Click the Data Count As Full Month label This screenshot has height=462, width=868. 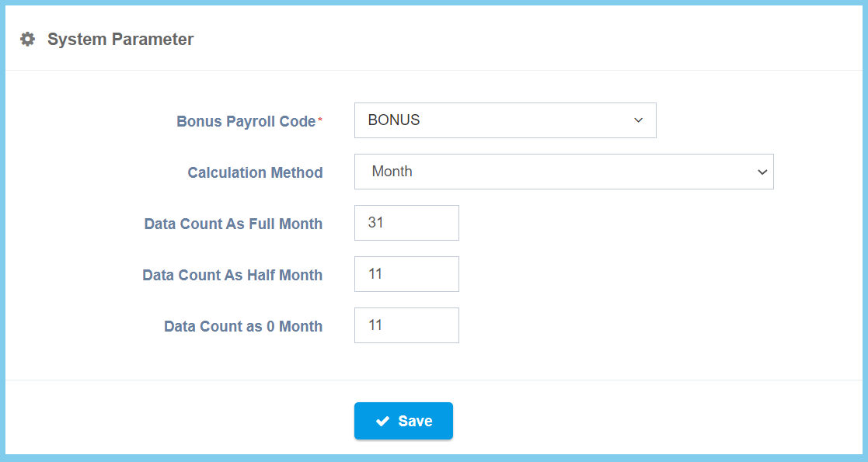[x=233, y=224]
